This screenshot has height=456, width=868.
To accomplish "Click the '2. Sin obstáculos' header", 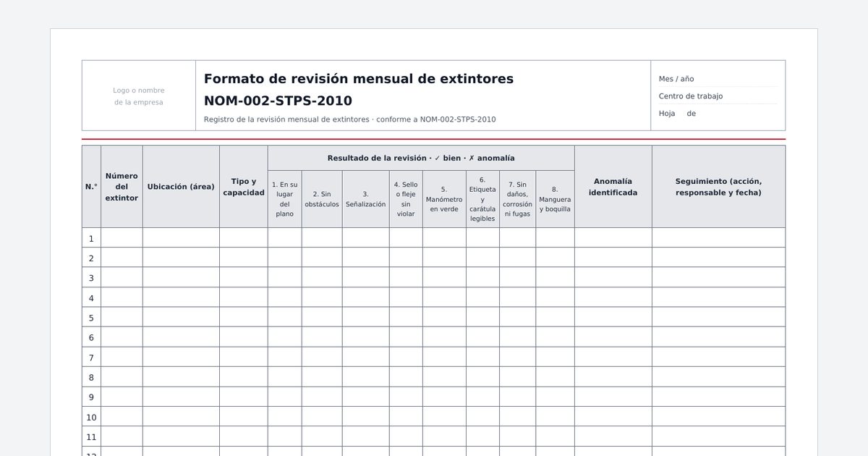I will click(322, 199).
